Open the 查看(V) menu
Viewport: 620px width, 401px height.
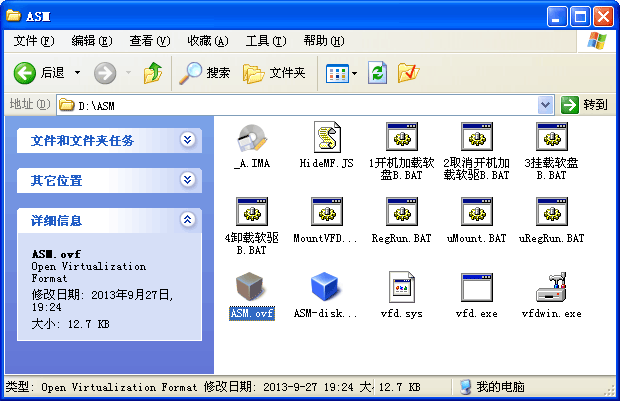(149, 41)
